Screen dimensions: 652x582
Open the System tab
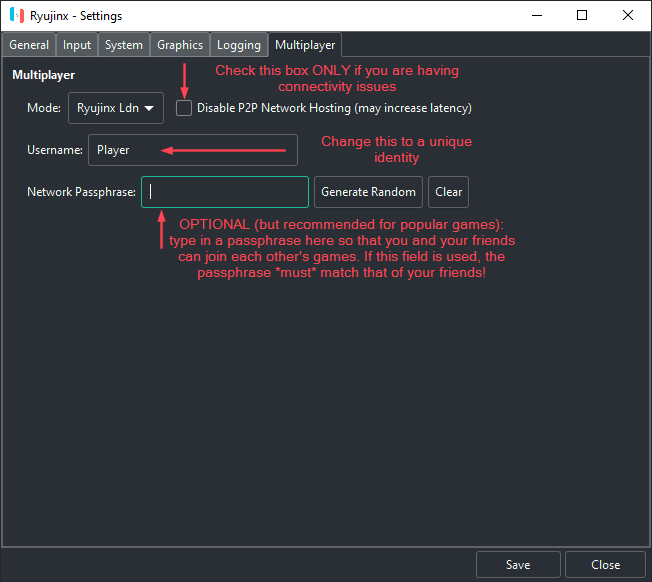coord(123,44)
